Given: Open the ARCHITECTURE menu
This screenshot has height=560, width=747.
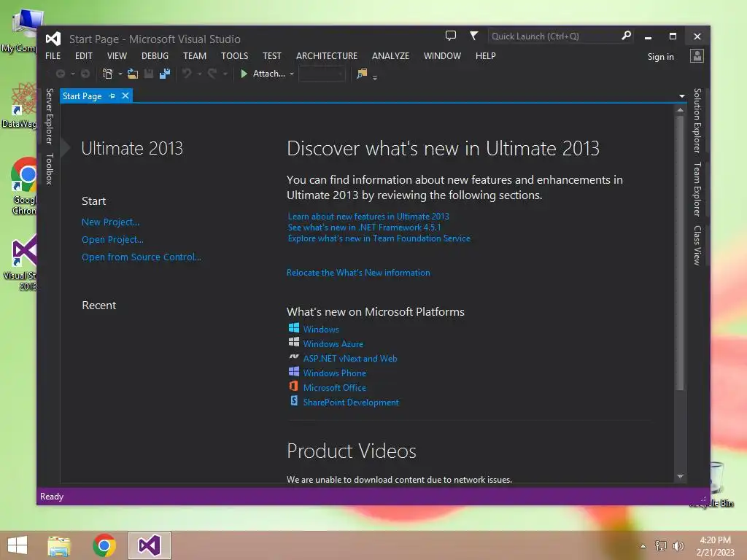Looking at the screenshot, I should click(x=327, y=56).
